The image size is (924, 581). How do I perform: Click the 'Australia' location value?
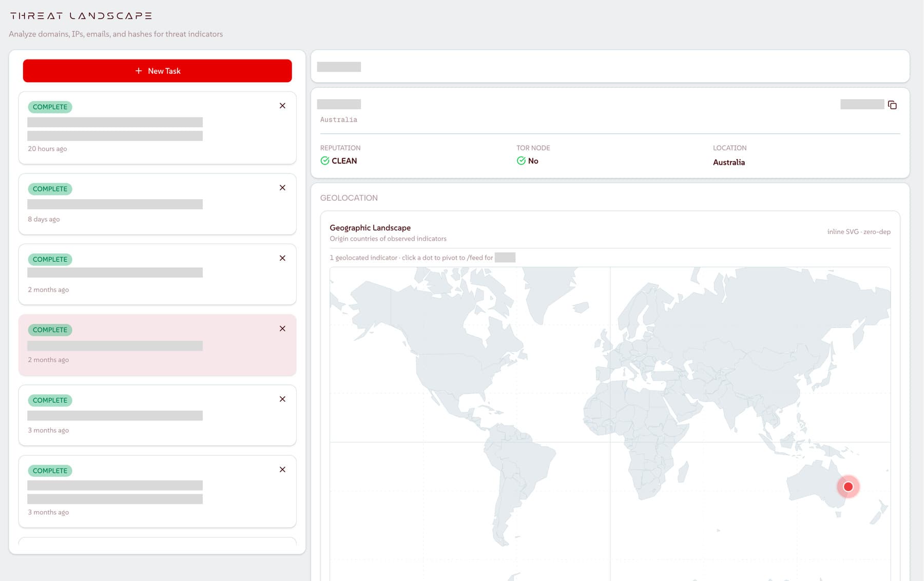728,162
